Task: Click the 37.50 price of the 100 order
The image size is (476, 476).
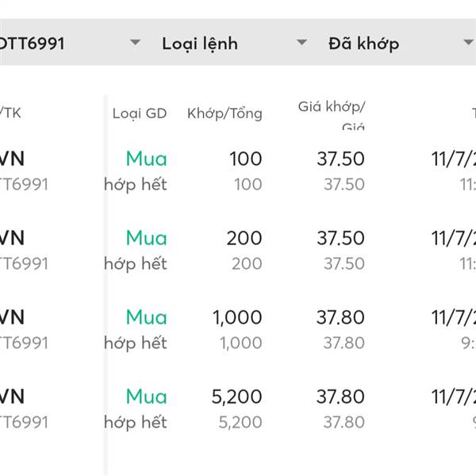Action: click(x=340, y=159)
